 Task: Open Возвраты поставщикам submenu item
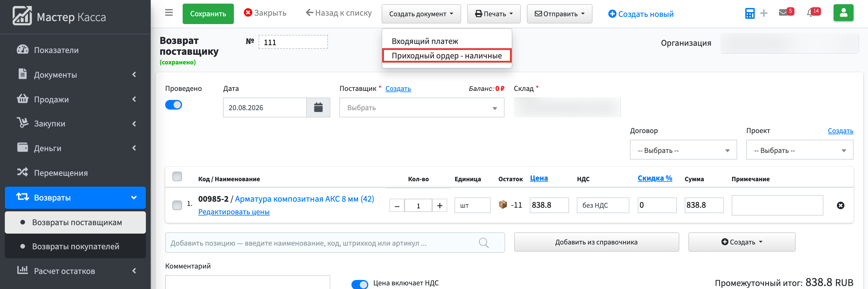(75, 222)
